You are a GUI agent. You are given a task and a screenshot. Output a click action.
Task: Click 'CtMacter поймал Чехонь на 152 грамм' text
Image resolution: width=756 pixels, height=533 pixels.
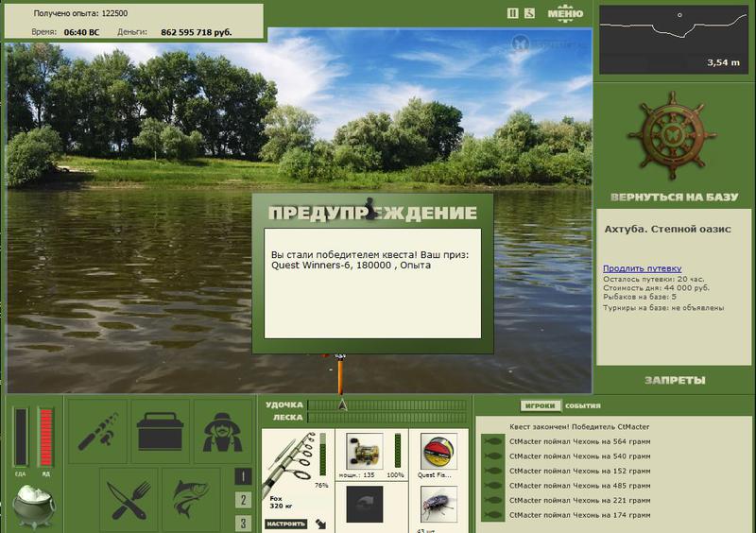(579, 471)
